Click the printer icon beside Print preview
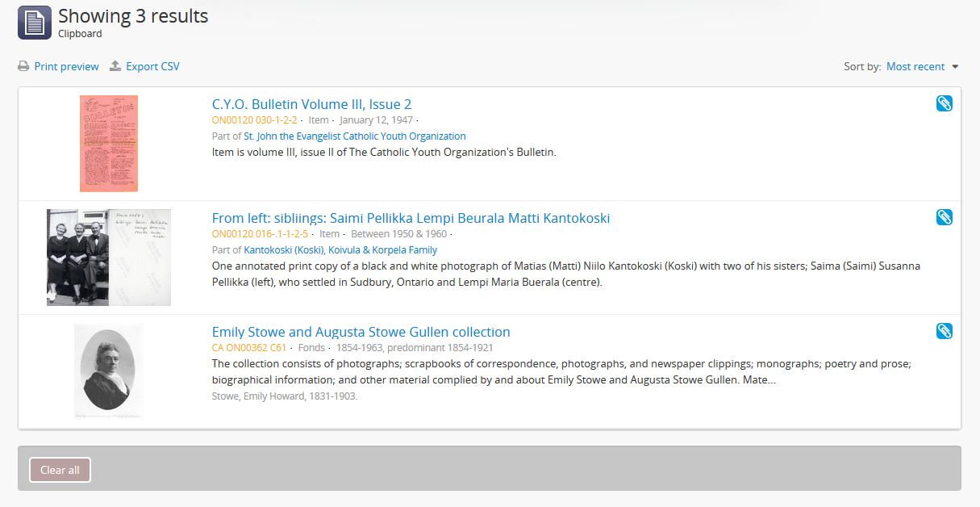This screenshot has height=507, width=980. 24,66
